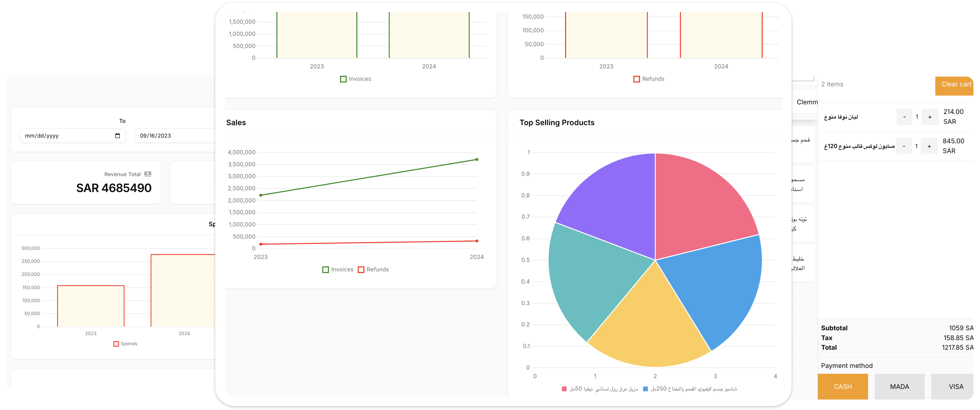980x410 pixels.
Task: Toggle the Spends legend in the left bar chart
Action: pos(125,344)
